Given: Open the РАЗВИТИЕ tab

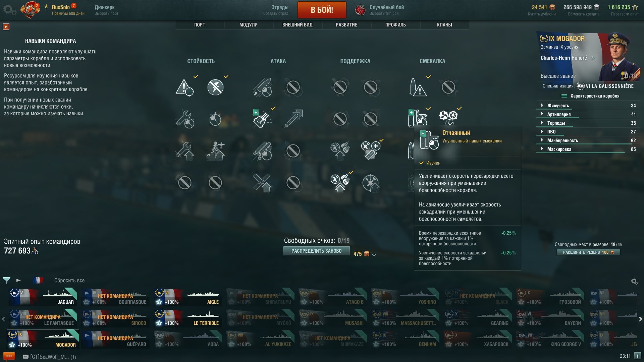Looking at the screenshot, I should coord(346,25).
